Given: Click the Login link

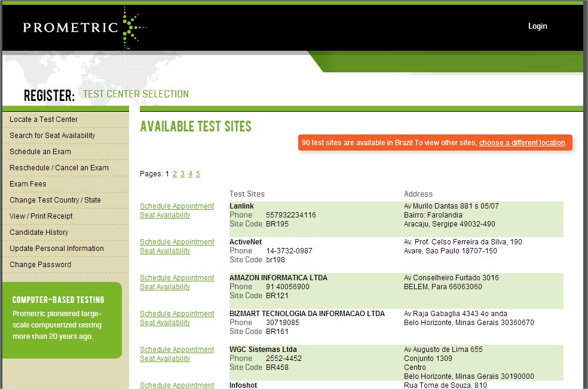Looking at the screenshot, I should tap(537, 26).
